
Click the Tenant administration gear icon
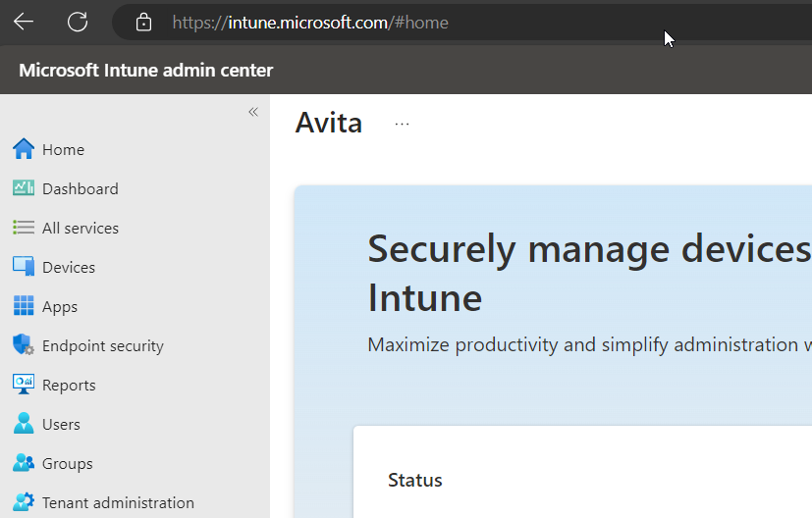point(24,502)
